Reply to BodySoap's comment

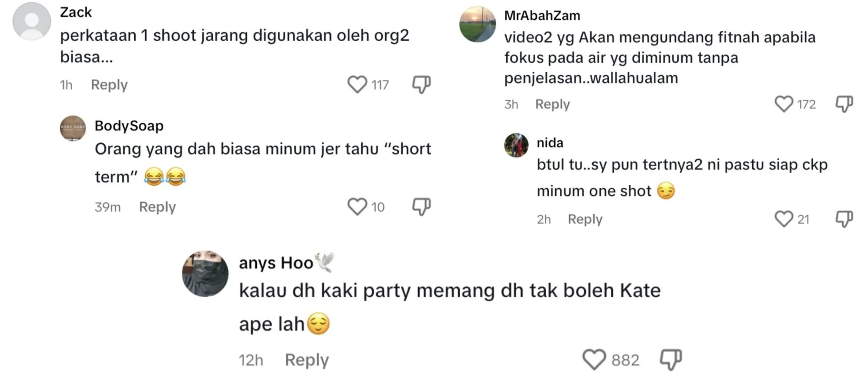click(x=157, y=207)
